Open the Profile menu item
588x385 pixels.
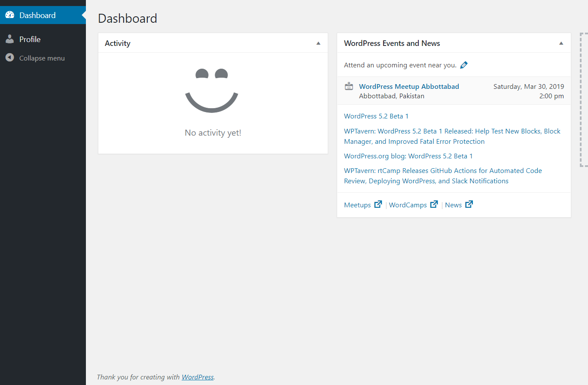(x=43, y=39)
